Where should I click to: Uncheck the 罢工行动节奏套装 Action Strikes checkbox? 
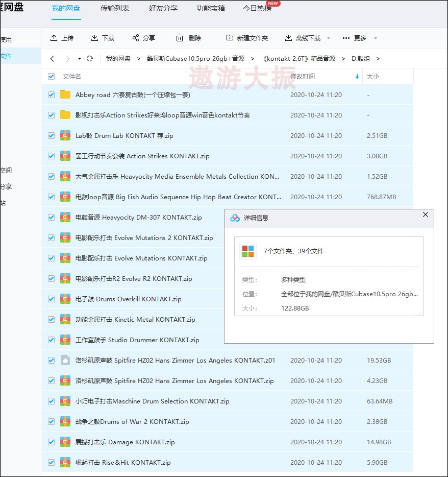(52, 156)
